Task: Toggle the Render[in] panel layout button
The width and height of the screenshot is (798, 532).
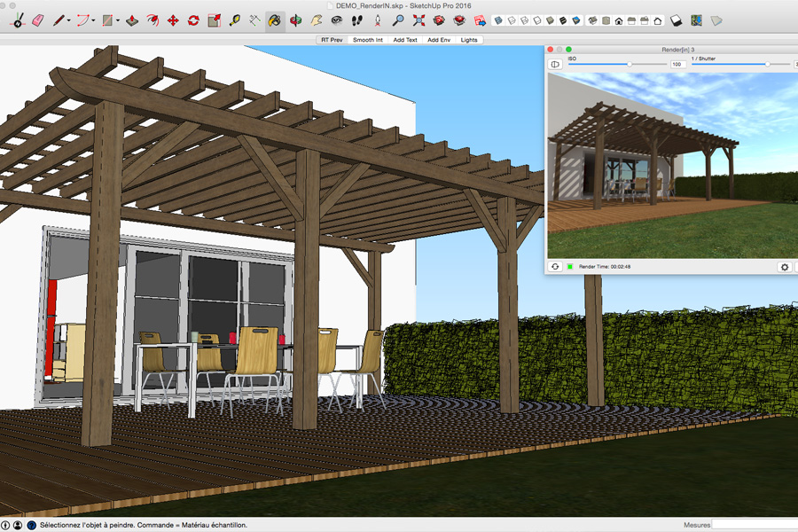Action: pyautogui.click(x=555, y=64)
